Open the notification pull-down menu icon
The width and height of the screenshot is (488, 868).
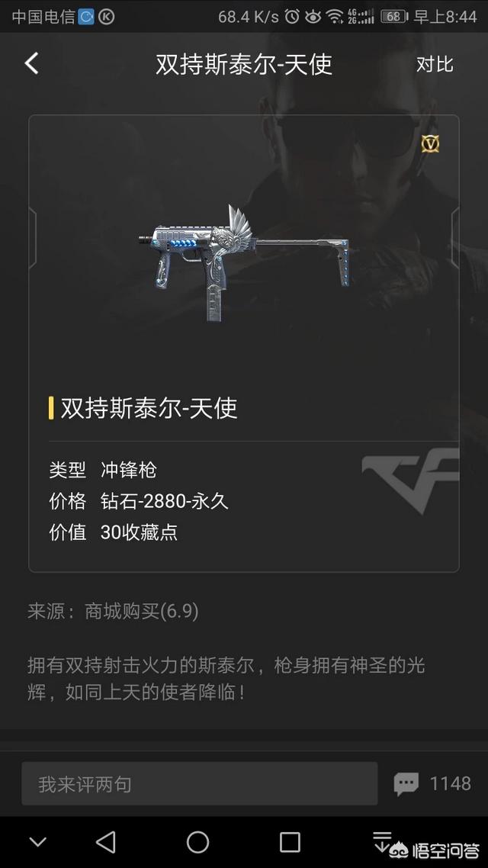(x=382, y=841)
